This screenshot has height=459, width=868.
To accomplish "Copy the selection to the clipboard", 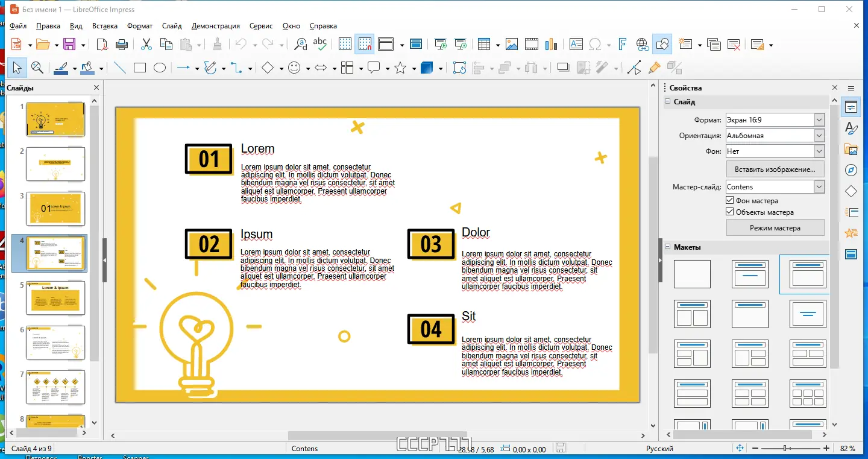I will (x=166, y=44).
